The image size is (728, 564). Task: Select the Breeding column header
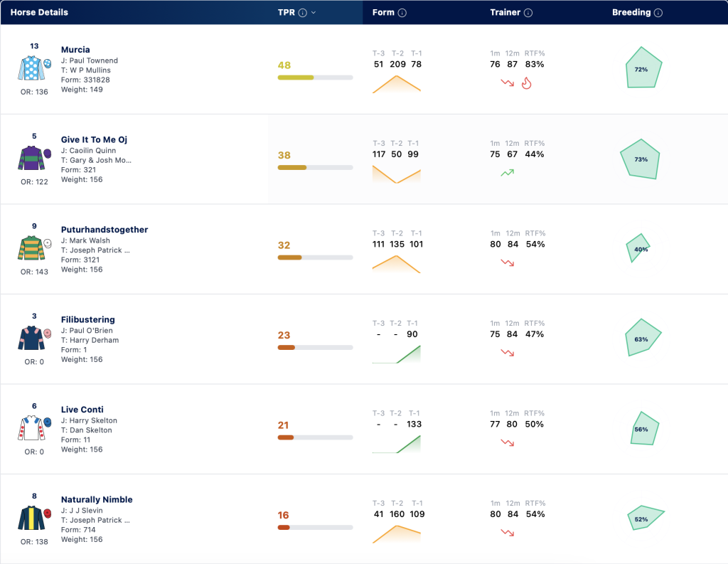pos(631,13)
